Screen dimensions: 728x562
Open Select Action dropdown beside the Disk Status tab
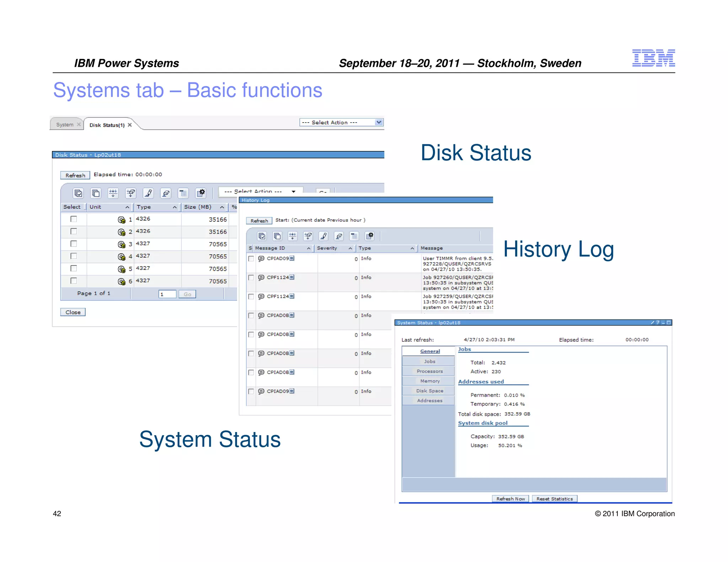[341, 122]
